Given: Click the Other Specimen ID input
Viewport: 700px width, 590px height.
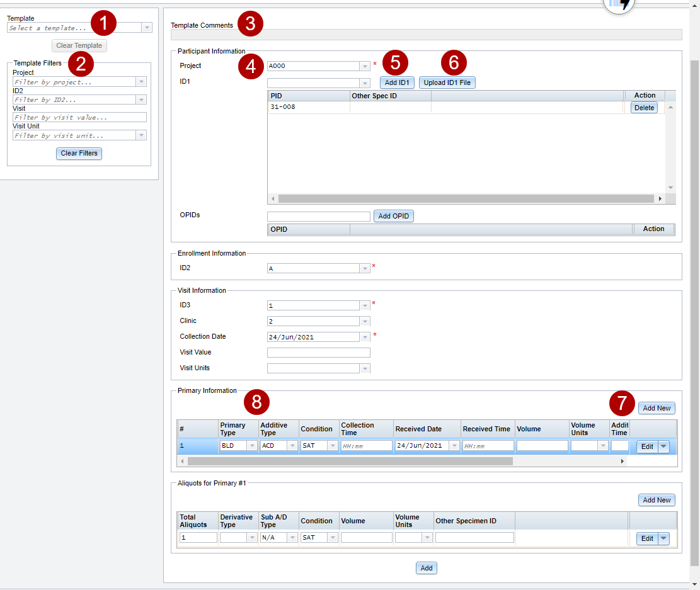Looking at the screenshot, I should tap(474, 538).
